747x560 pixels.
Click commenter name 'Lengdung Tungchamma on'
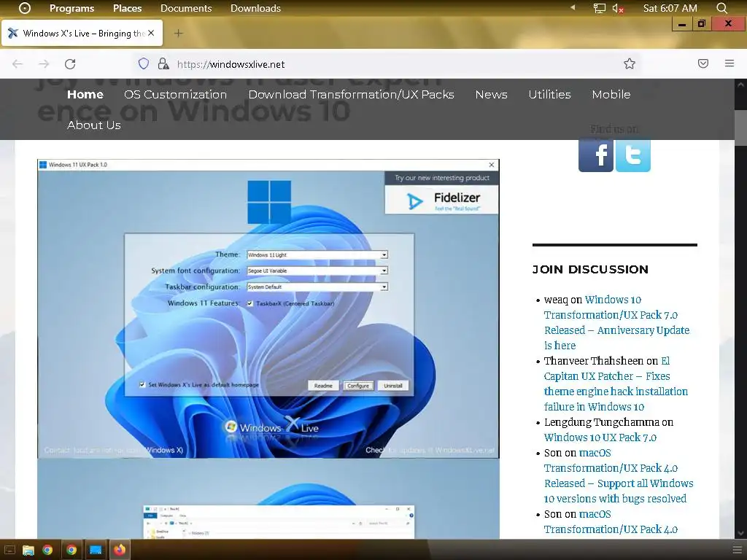(x=608, y=422)
